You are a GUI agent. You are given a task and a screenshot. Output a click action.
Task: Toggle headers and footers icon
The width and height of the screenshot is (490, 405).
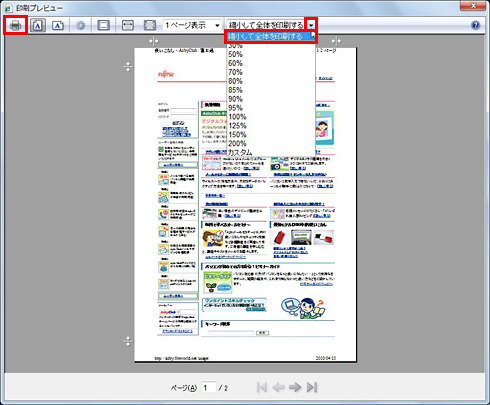pyautogui.click(x=103, y=25)
